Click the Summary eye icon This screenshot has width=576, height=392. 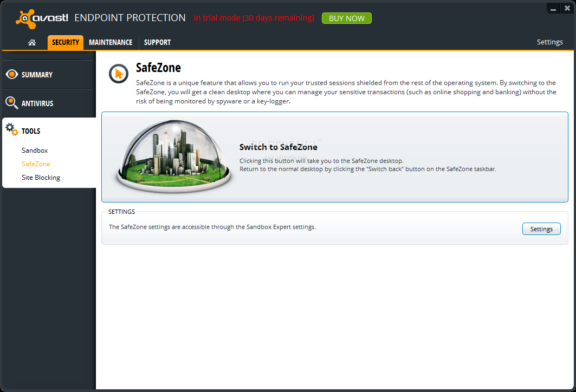[x=12, y=75]
